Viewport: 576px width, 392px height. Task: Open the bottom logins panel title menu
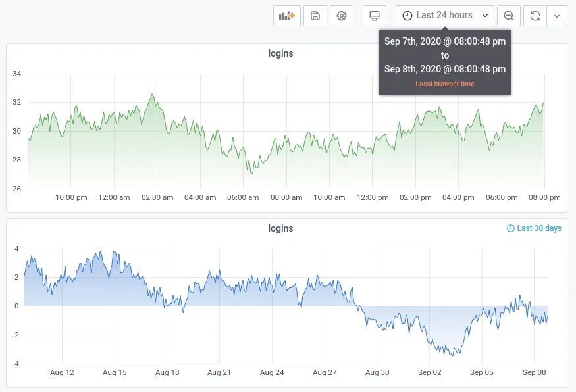coord(281,228)
